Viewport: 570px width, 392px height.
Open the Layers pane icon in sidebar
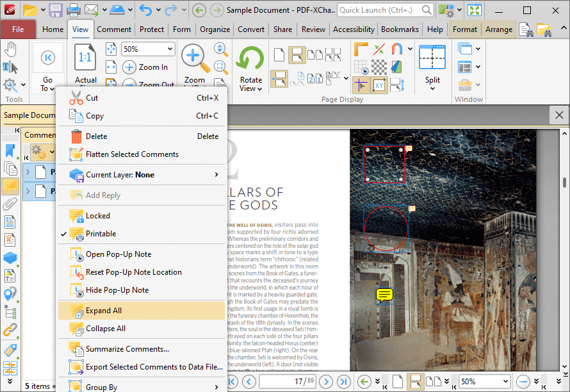10,258
